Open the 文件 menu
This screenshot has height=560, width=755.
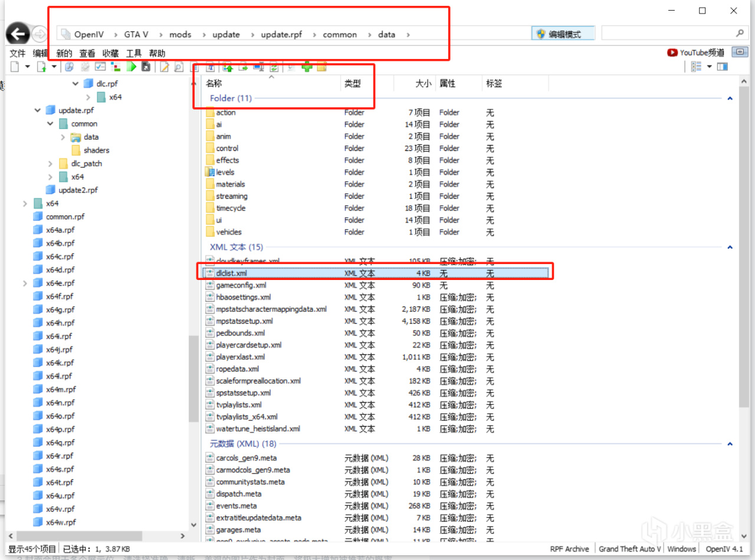[x=18, y=53]
